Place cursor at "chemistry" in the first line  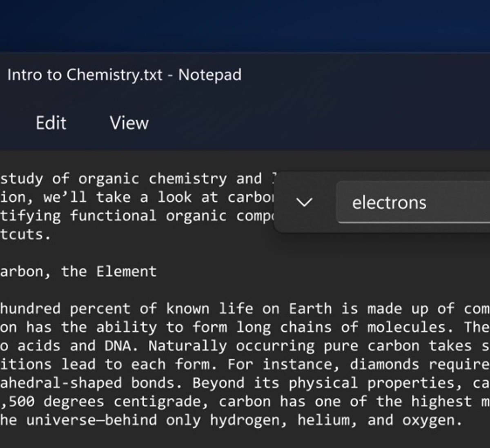(187, 179)
